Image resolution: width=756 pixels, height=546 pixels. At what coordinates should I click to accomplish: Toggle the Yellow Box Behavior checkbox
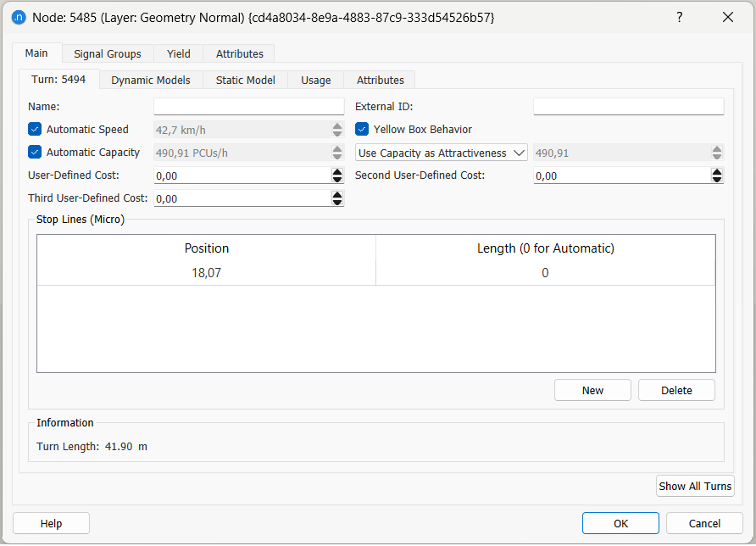click(362, 130)
